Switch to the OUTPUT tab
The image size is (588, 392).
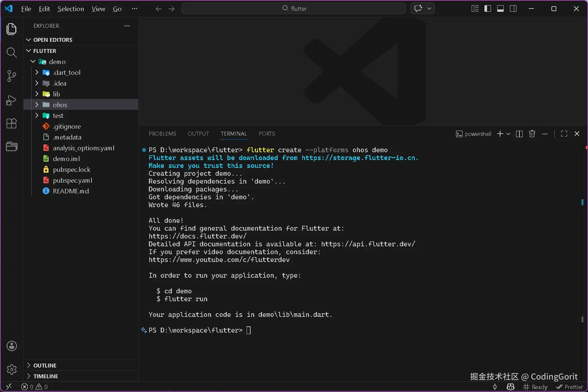198,134
